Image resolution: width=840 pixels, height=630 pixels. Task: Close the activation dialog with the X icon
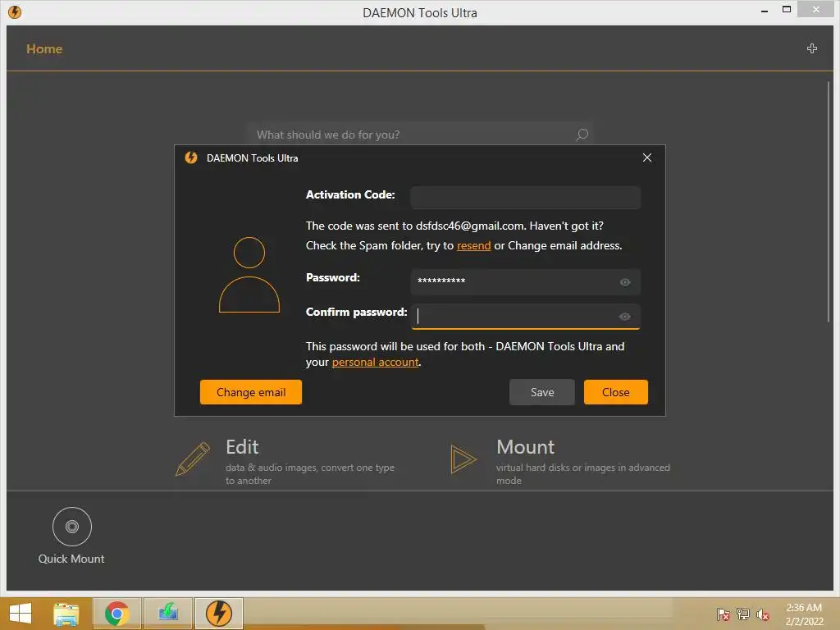click(x=647, y=157)
